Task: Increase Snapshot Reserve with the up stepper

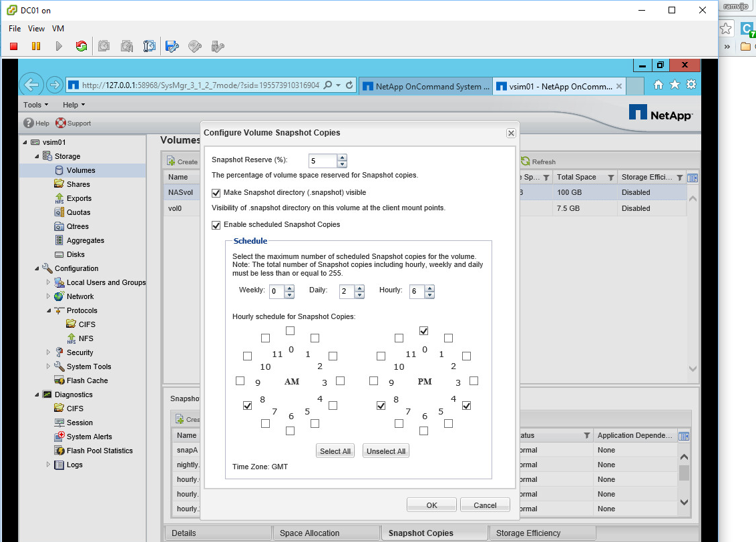Action: (342, 158)
